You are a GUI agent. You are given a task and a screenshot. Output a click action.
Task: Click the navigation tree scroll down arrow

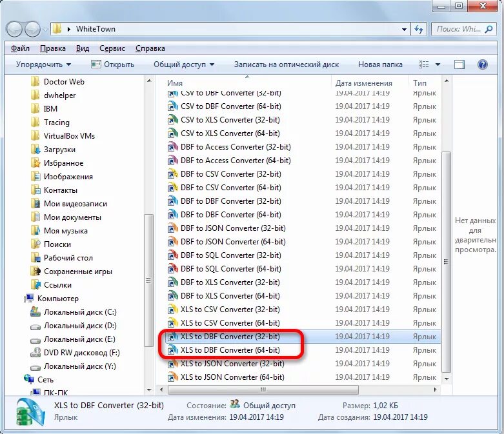(x=149, y=390)
